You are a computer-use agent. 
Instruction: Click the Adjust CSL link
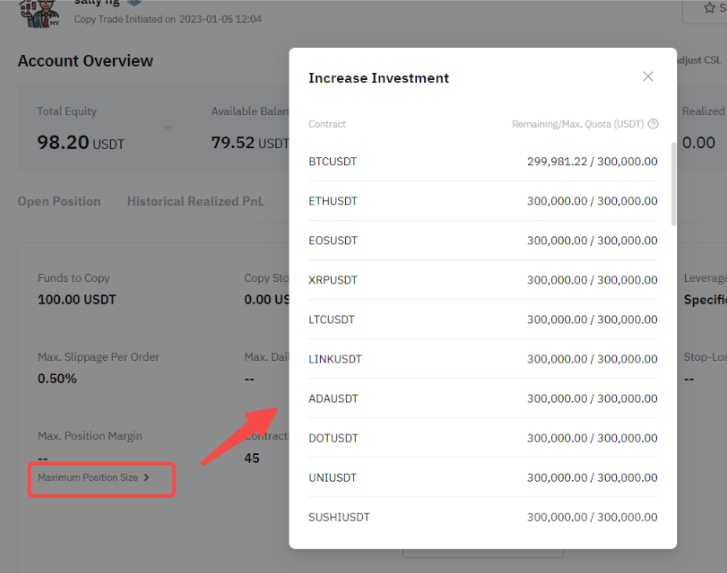pos(698,60)
